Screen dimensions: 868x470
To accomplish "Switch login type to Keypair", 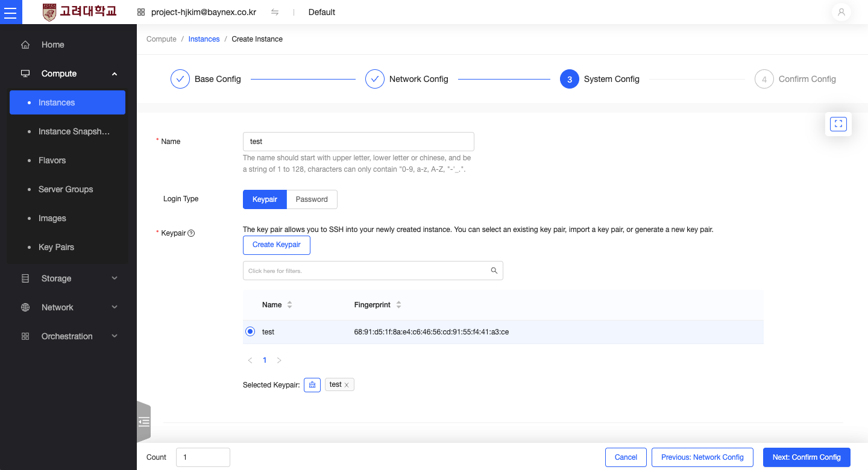I will pyautogui.click(x=265, y=199).
